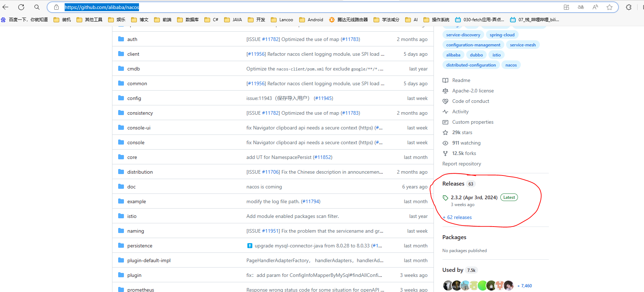
Task: Click the stars icon beside 29k stars
Action: pyautogui.click(x=445, y=133)
